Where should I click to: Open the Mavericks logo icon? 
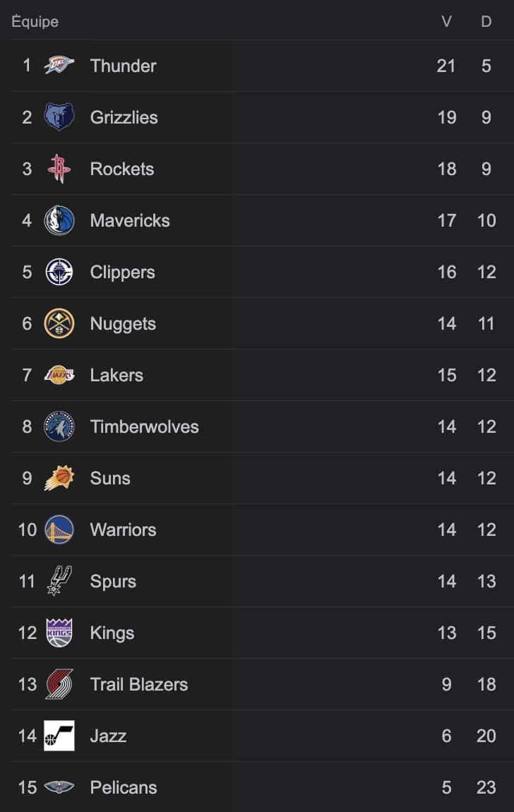tap(59, 220)
